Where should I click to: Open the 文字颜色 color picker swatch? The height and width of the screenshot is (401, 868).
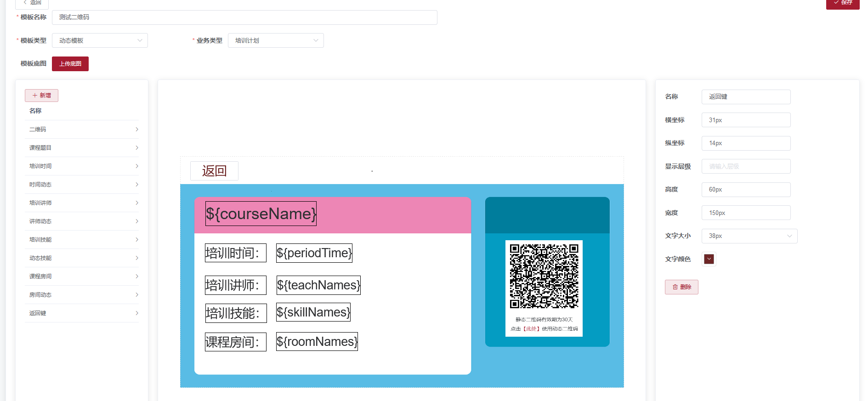point(709,259)
